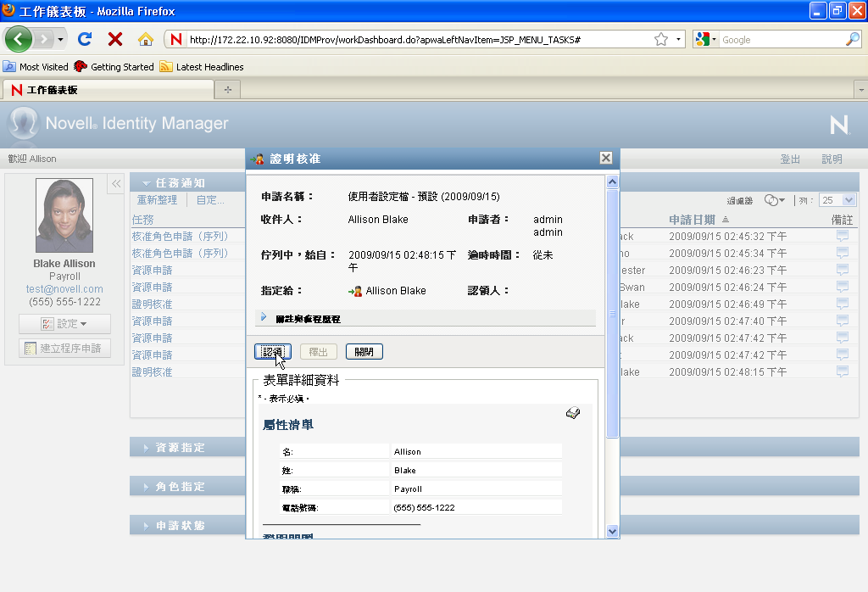Open the first 核准角色申請 (序列) task
The image size is (868, 592).
pyautogui.click(x=180, y=237)
